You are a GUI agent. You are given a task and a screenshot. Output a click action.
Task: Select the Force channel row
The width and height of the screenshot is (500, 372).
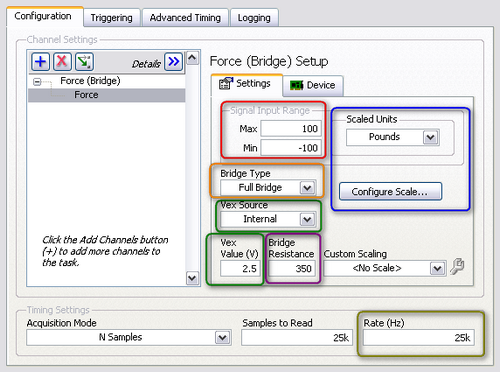[x=107, y=95]
